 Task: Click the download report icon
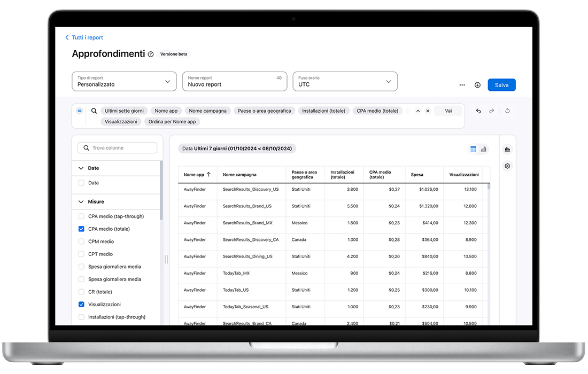pyautogui.click(x=477, y=85)
